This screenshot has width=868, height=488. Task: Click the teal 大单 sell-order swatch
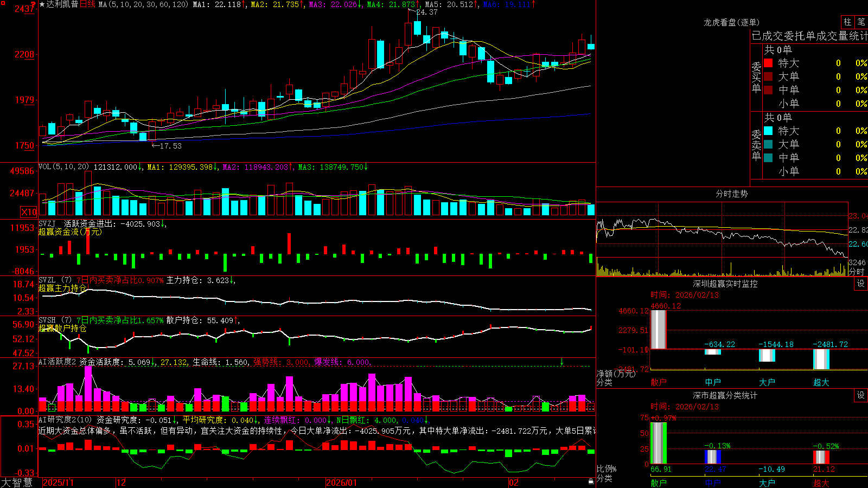click(x=768, y=144)
